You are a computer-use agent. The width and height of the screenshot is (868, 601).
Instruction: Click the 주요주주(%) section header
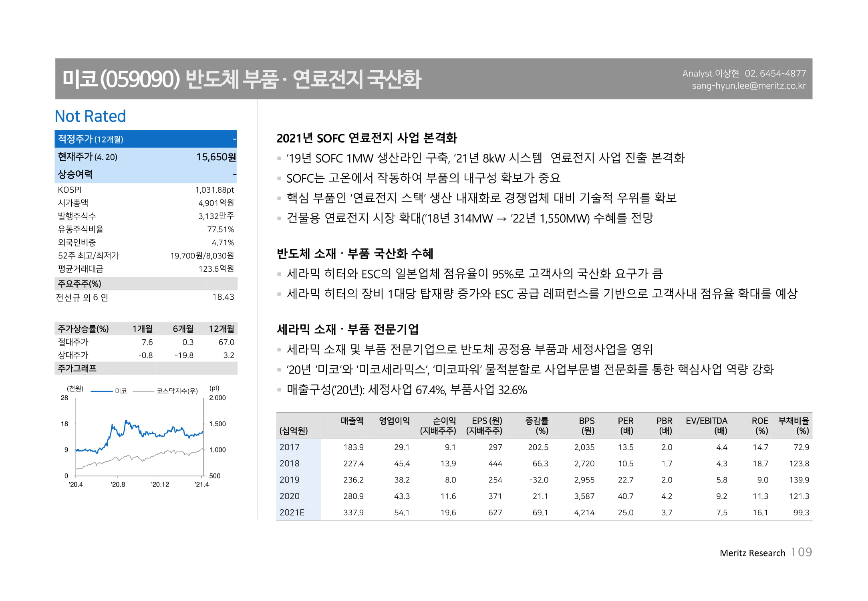(79, 284)
